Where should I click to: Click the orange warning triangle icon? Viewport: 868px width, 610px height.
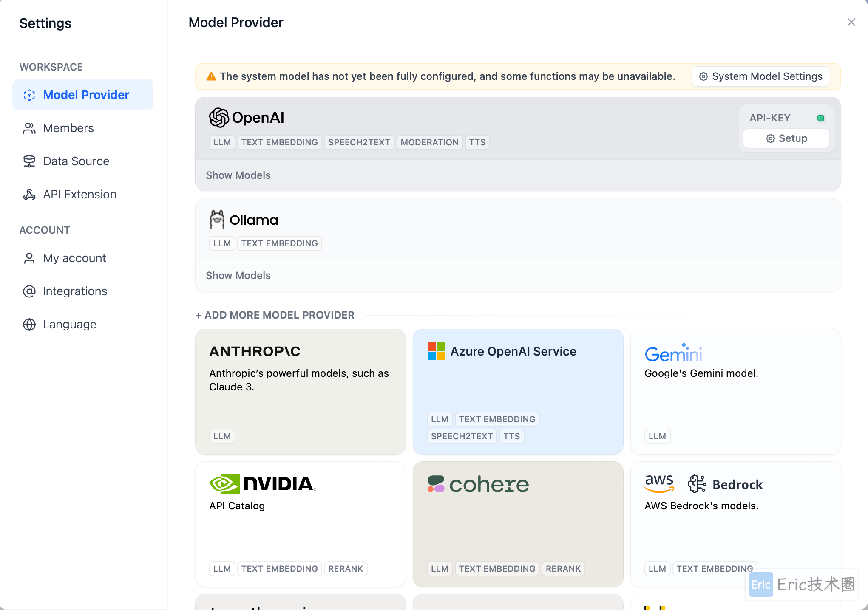pyautogui.click(x=211, y=76)
